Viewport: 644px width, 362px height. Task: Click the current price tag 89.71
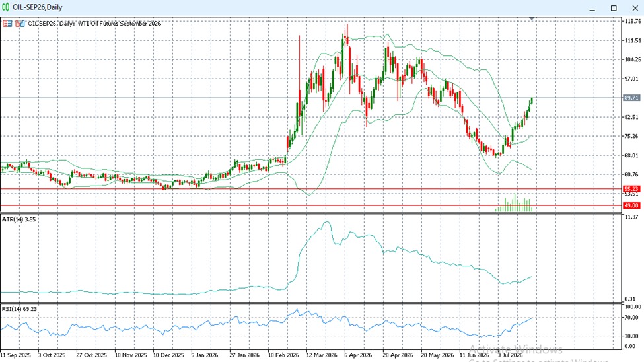pyautogui.click(x=631, y=98)
